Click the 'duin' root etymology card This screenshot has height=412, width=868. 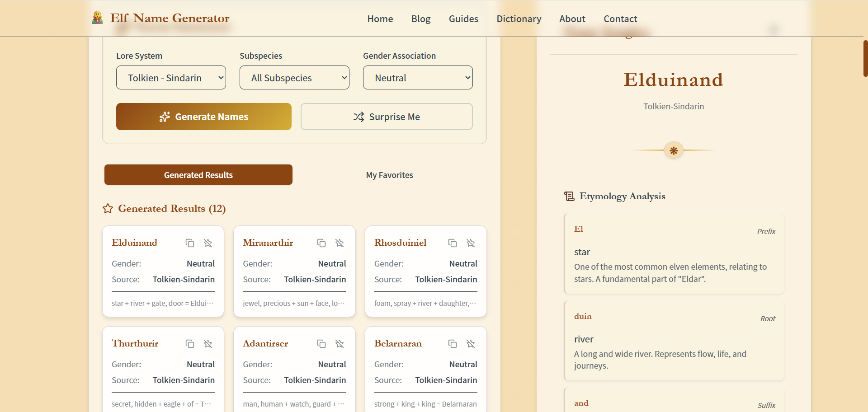tap(674, 341)
